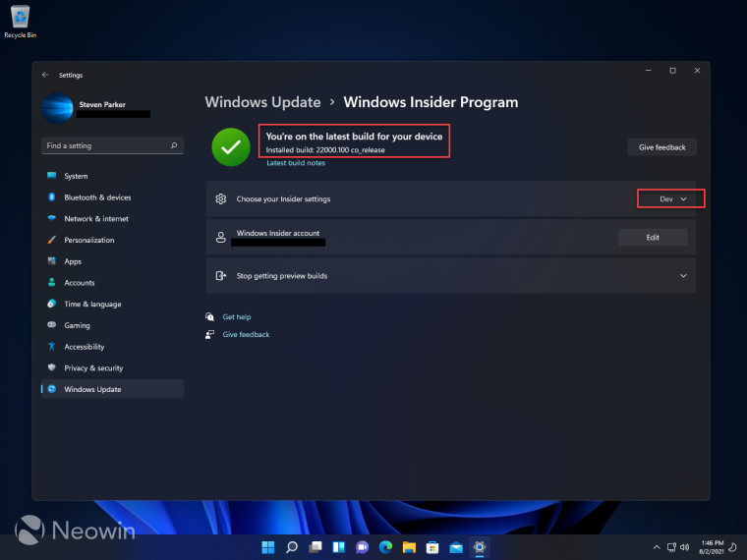Open Chat on the taskbar
747x560 pixels.
click(x=362, y=547)
